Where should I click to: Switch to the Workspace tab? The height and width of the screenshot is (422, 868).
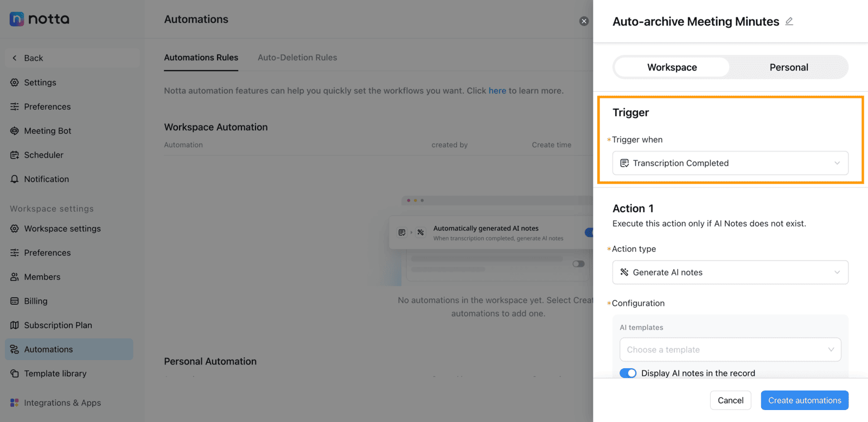click(x=672, y=67)
